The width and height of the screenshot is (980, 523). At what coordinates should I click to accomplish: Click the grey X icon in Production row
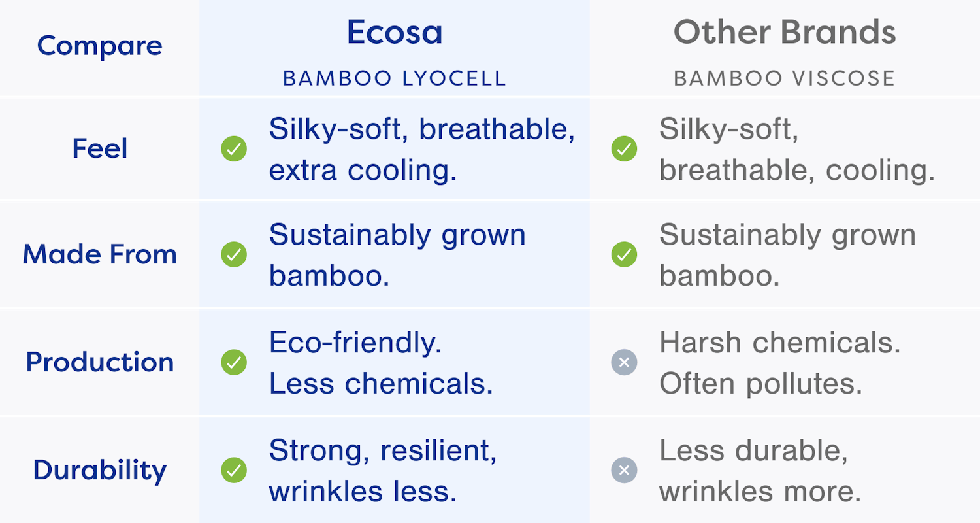(624, 362)
